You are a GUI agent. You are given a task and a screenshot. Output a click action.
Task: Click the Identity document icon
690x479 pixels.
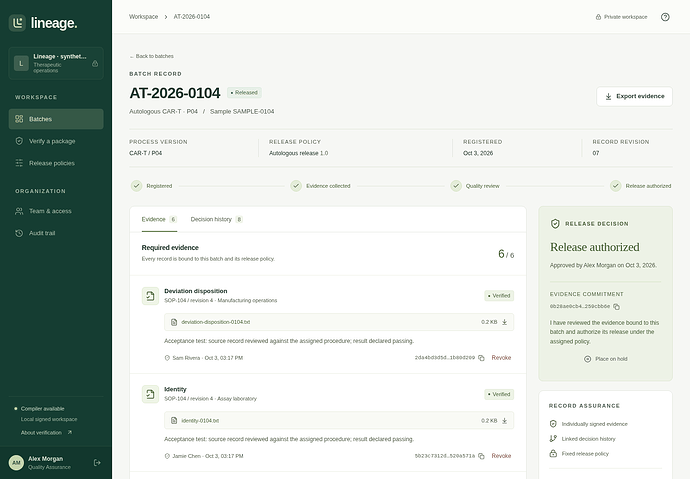[150, 395]
